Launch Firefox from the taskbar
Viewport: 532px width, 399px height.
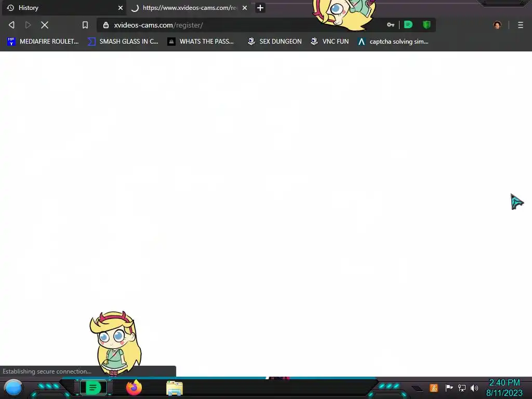click(134, 388)
